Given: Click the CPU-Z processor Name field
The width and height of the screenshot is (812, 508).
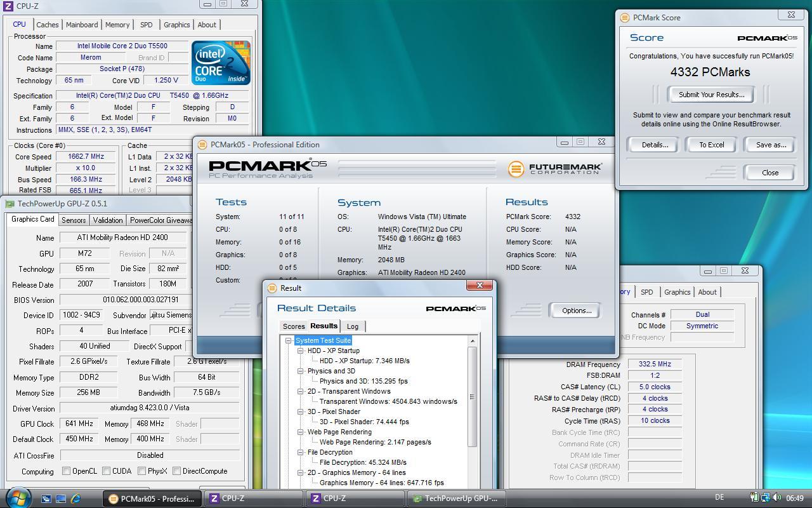Looking at the screenshot, I should (122, 46).
